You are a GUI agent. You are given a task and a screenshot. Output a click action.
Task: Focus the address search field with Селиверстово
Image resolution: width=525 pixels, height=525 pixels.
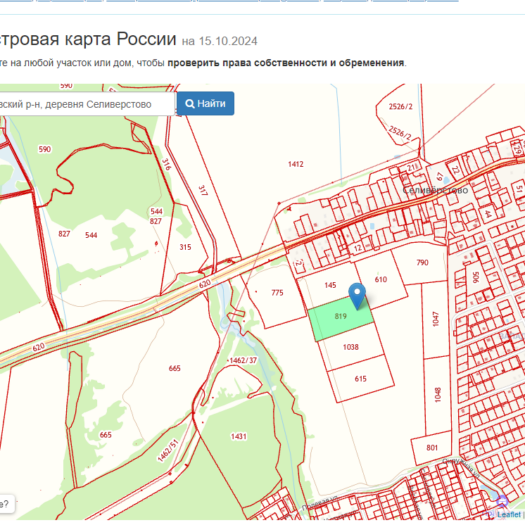pyautogui.click(x=86, y=104)
